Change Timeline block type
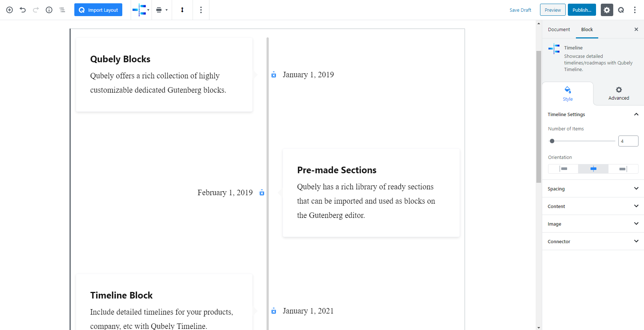644x330 pixels. tap(141, 10)
